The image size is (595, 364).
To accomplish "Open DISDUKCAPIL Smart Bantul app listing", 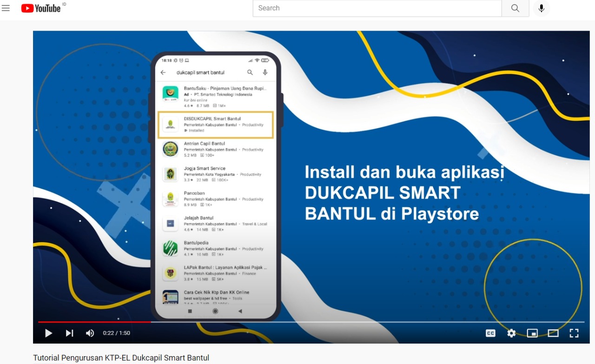I will tap(216, 124).
